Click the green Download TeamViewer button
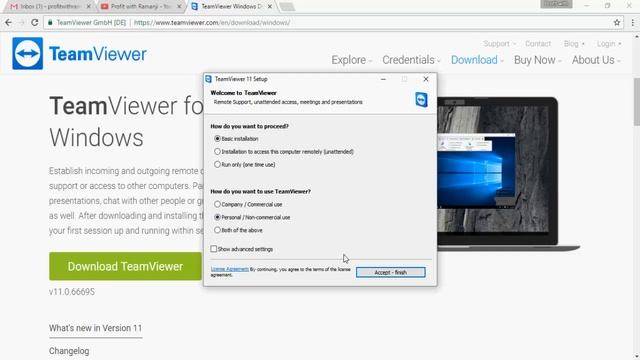This screenshot has height=360, width=640. coord(125,266)
